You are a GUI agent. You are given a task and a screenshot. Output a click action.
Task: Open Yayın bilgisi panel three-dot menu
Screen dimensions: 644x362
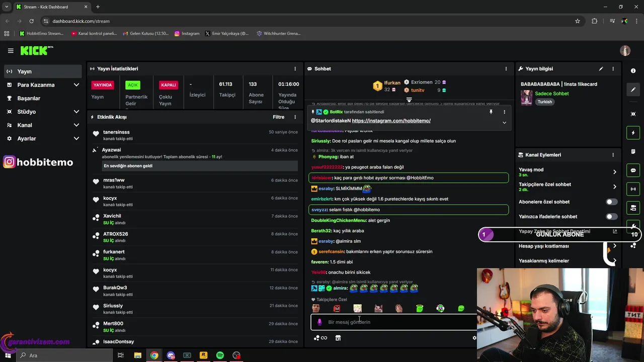point(613,69)
